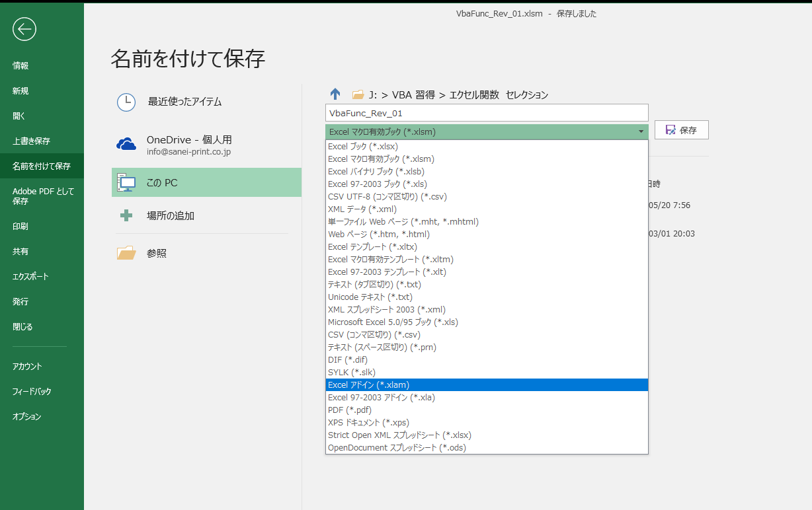The image size is (812, 510).
Task: Open the 共有 menu item
Action: pyautogui.click(x=42, y=251)
